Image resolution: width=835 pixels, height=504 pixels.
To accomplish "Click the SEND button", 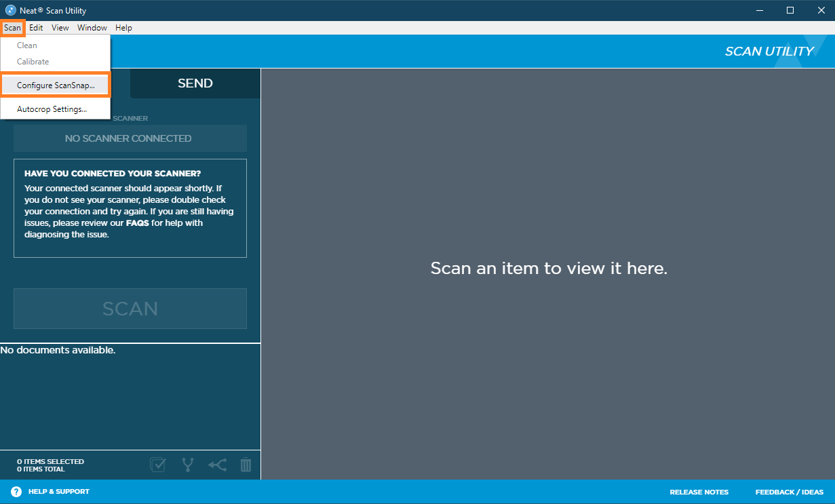I will coord(195,83).
